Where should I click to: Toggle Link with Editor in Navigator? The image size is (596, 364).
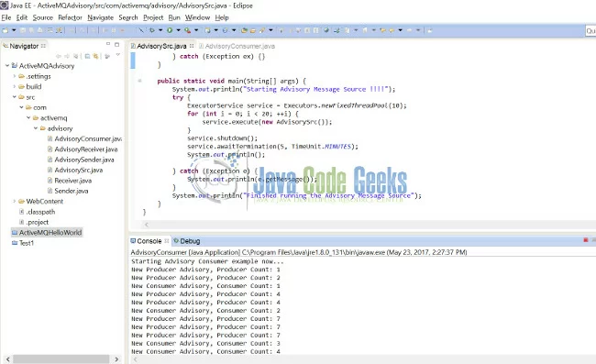(x=95, y=56)
